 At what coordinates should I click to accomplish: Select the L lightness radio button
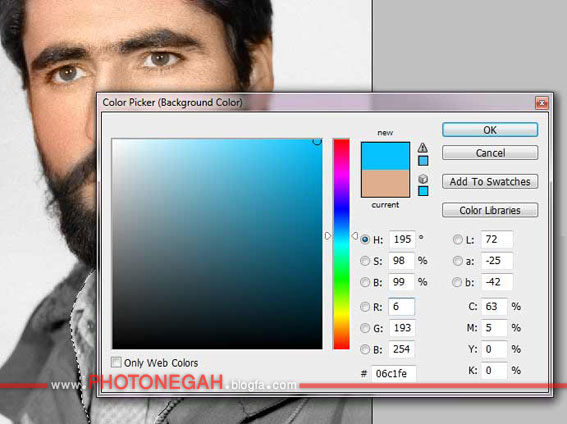[x=458, y=239]
